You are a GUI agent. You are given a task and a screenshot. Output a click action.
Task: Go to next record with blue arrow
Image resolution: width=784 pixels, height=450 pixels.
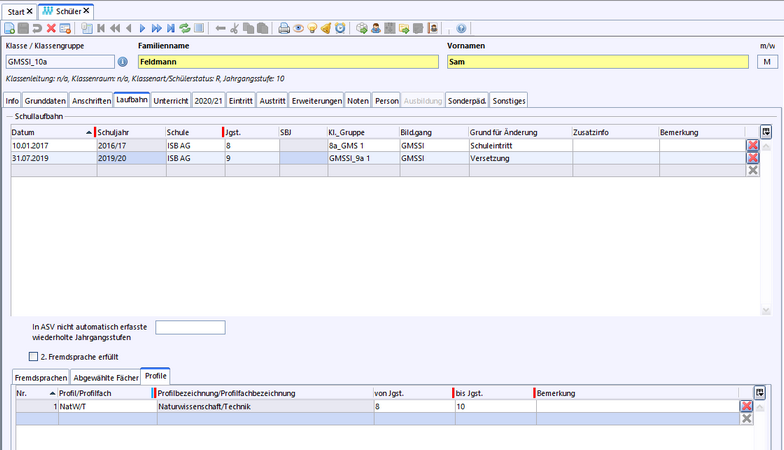(x=142, y=28)
